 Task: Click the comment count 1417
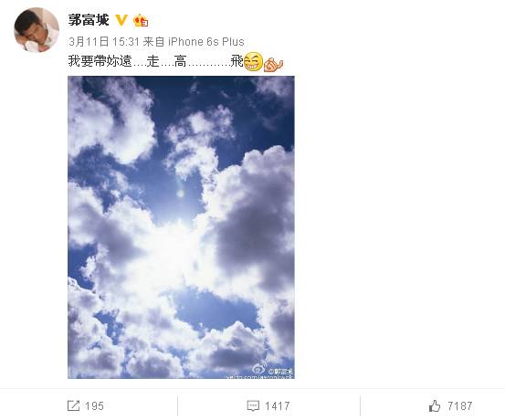[x=278, y=405]
